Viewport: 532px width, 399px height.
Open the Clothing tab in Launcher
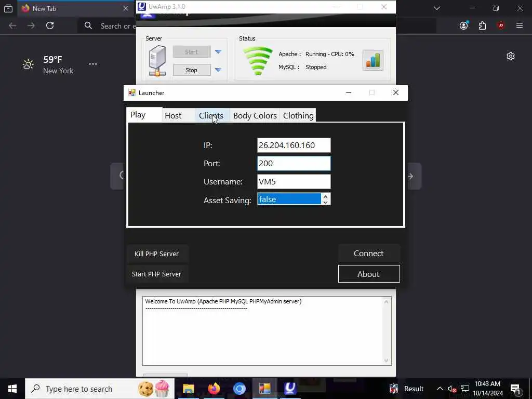pos(298,116)
